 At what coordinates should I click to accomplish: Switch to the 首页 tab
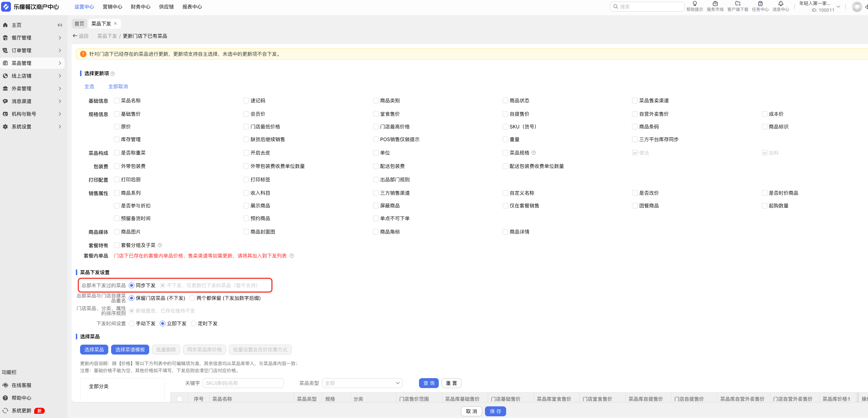click(79, 24)
